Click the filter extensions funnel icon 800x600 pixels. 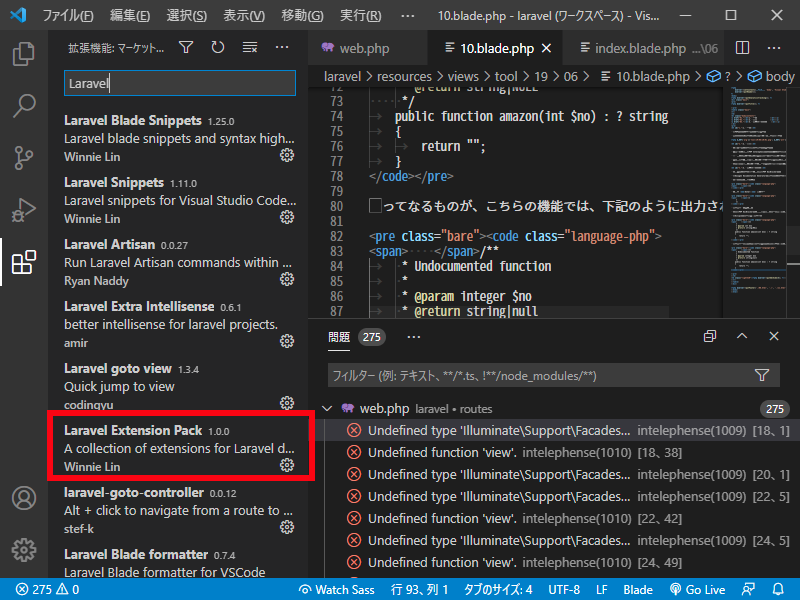[x=186, y=47]
